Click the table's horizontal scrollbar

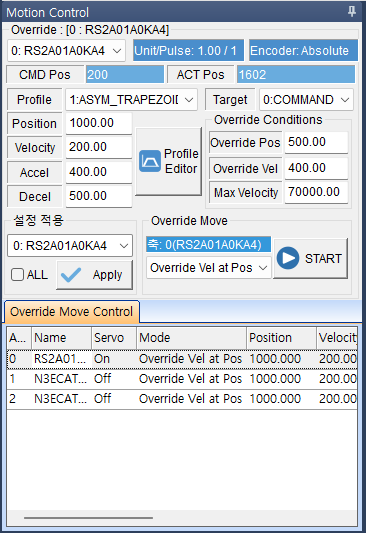tap(88, 518)
